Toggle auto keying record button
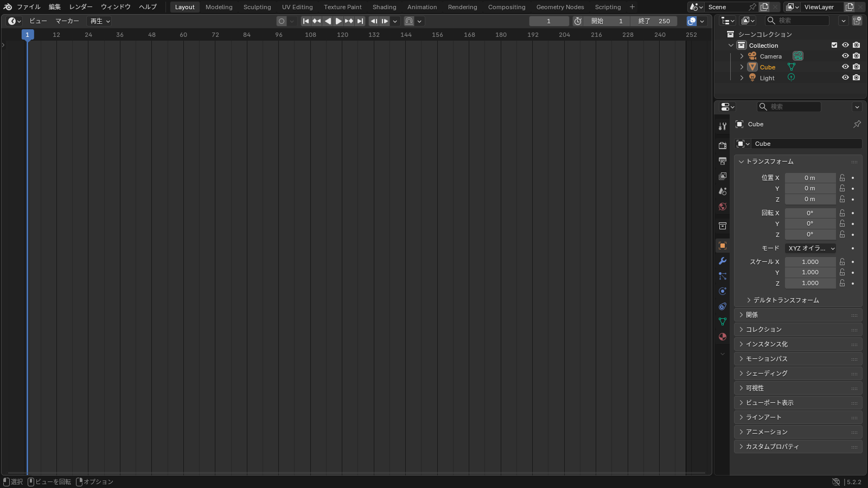The width and height of the screenshot is (868, 488). [281, 21]
